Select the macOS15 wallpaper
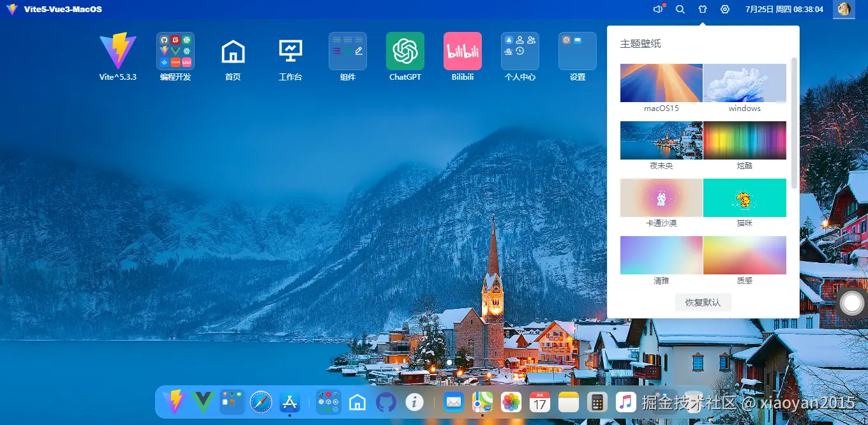This screenshot has height=425, width=868. 661,82
